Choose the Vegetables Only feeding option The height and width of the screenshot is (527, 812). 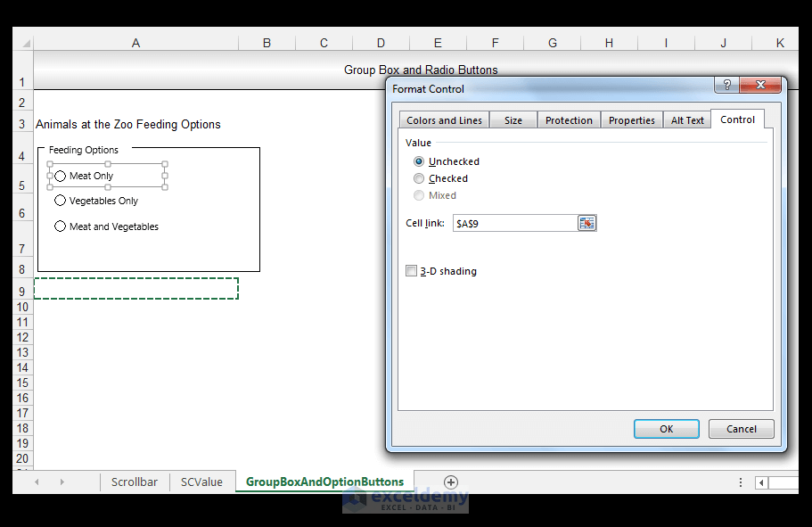tap(60, 201)
